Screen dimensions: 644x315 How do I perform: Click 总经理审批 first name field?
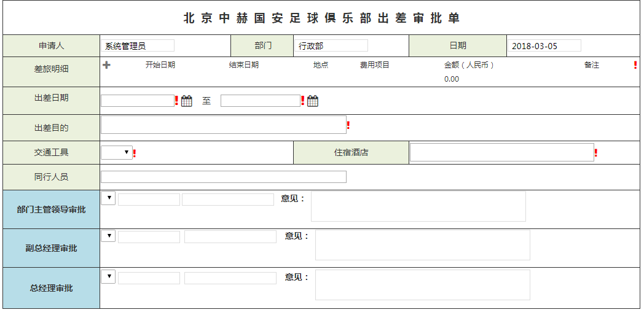coord(149,278)
